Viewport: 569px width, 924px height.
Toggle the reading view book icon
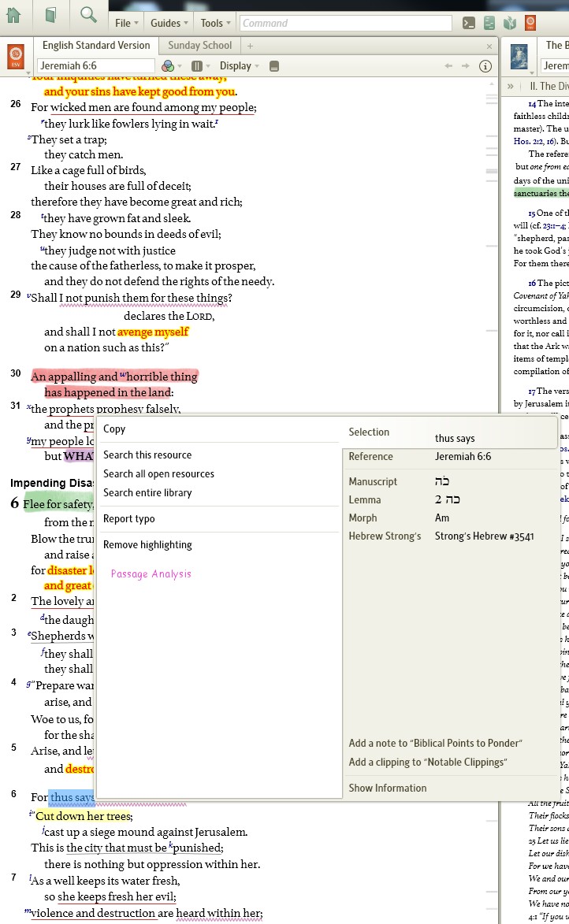coord(274,66)
